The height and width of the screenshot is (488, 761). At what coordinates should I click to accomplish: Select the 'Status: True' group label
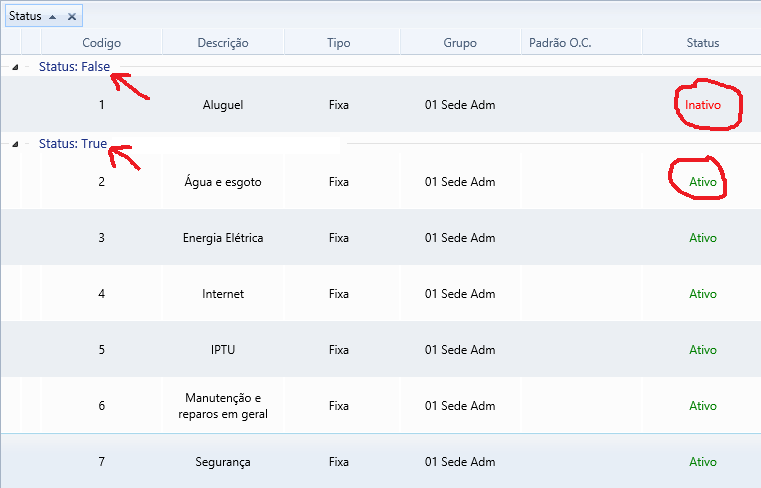tap(73, 144)
